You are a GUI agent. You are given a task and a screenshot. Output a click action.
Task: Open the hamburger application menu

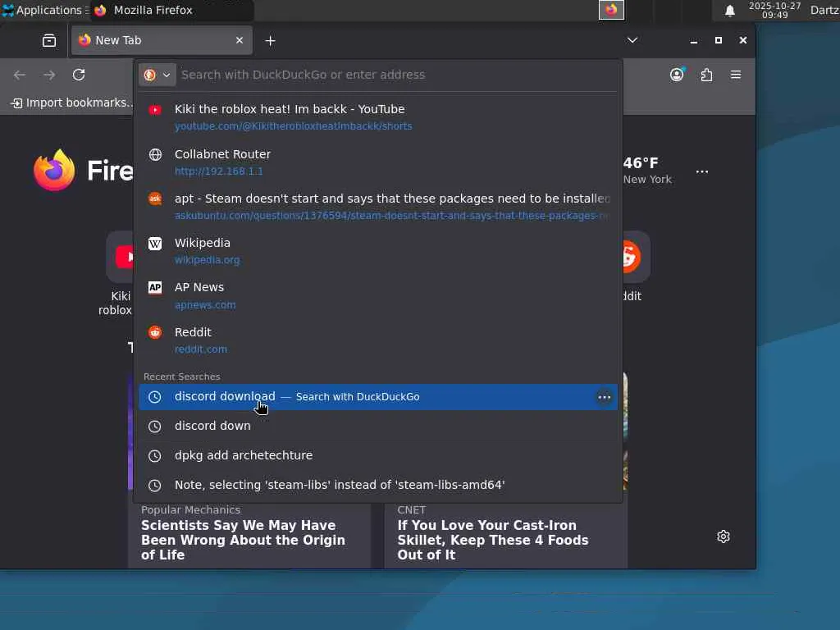(x=736, y=75)
